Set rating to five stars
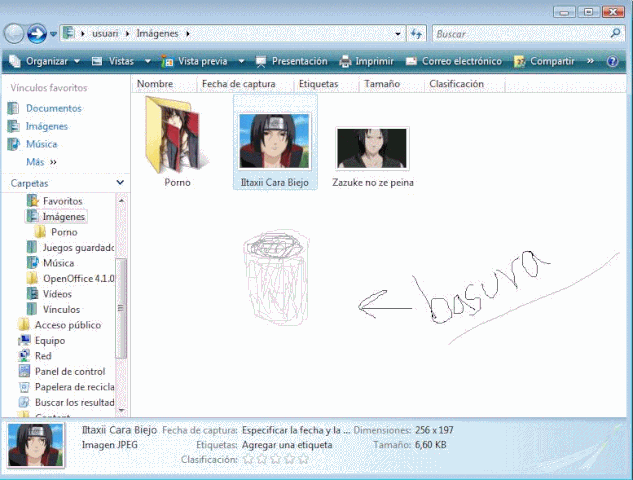This screenshot has width=633, height=480. (x=303, y=459)
